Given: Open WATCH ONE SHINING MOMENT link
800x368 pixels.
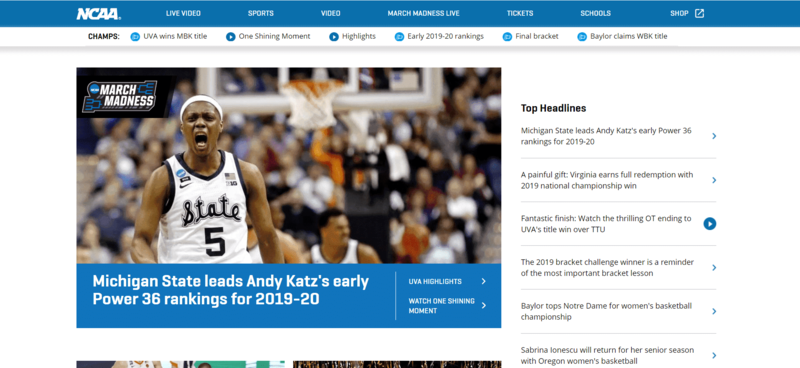Looking at the screenshot, I should coord(442,306).
